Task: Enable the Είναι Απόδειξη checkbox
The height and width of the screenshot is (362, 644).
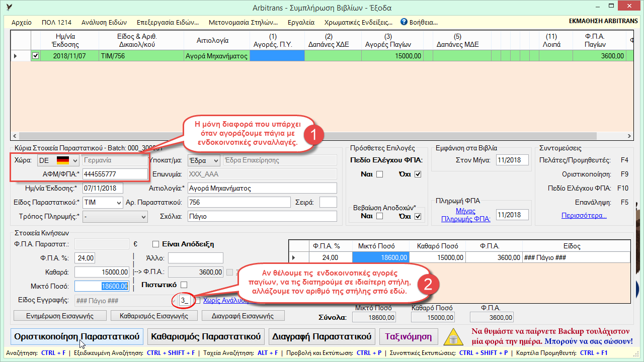Action: (x=155, y=244)
